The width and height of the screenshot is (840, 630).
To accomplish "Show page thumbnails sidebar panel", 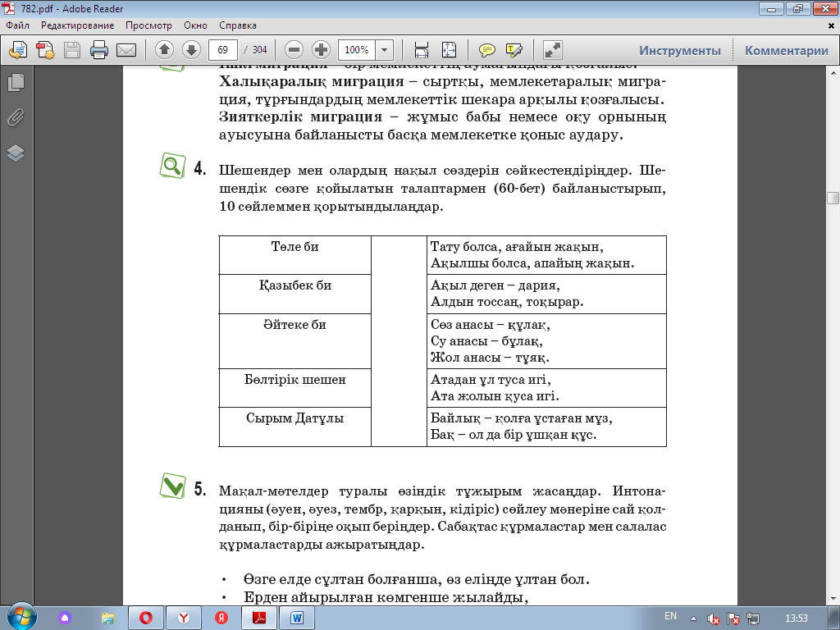I will click(x=16, y=82).
